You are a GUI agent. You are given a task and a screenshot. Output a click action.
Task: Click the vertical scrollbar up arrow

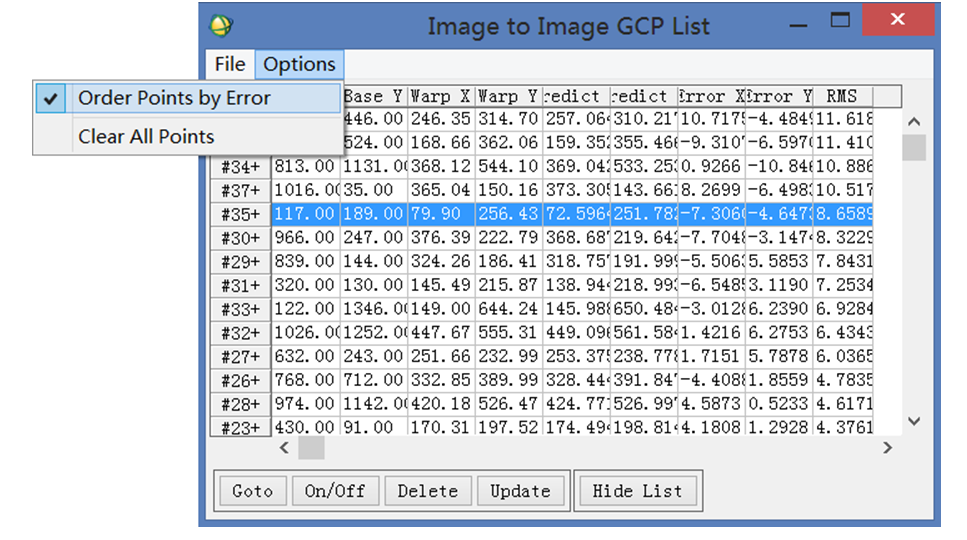click(914, 122)
